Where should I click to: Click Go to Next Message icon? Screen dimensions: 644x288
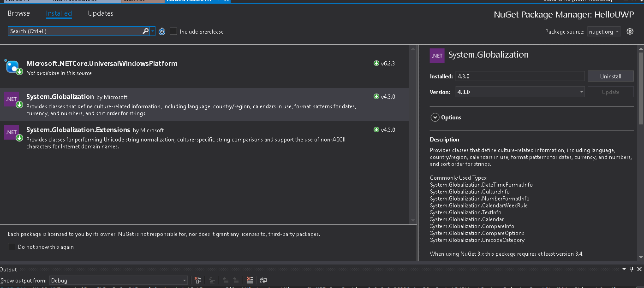(236, 280)
